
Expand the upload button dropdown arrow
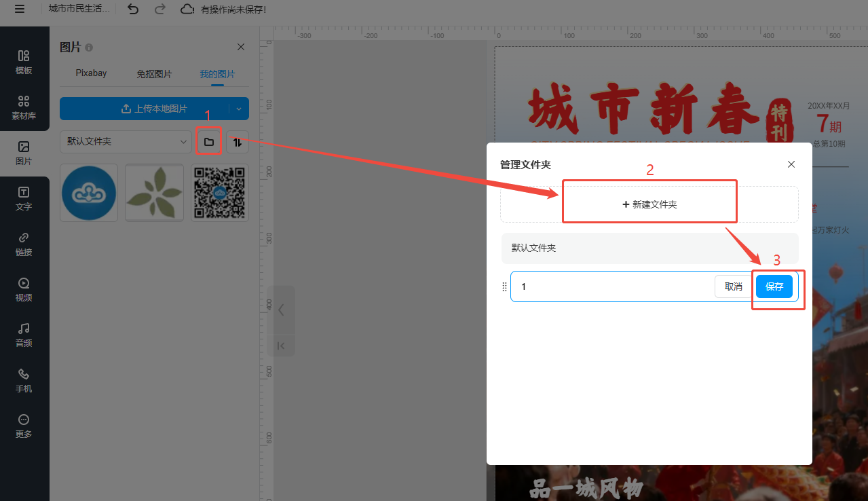click(x=239, y=109)
